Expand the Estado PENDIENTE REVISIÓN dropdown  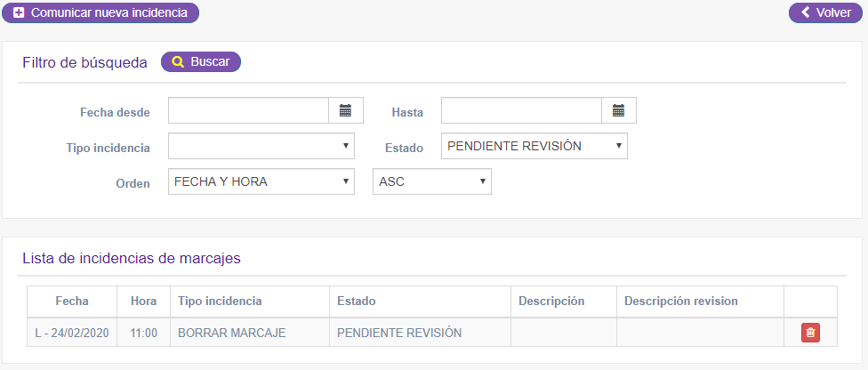click(x=534, y=146)
